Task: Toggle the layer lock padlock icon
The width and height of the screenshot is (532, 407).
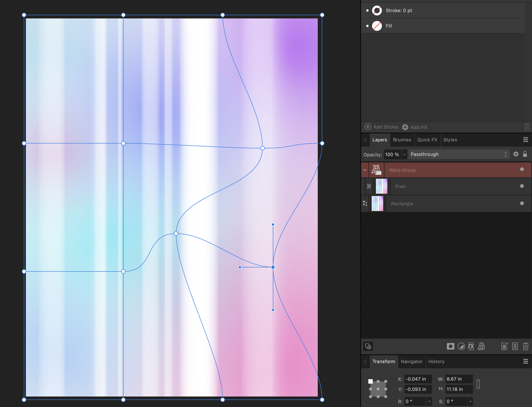Action: [525, 154]
